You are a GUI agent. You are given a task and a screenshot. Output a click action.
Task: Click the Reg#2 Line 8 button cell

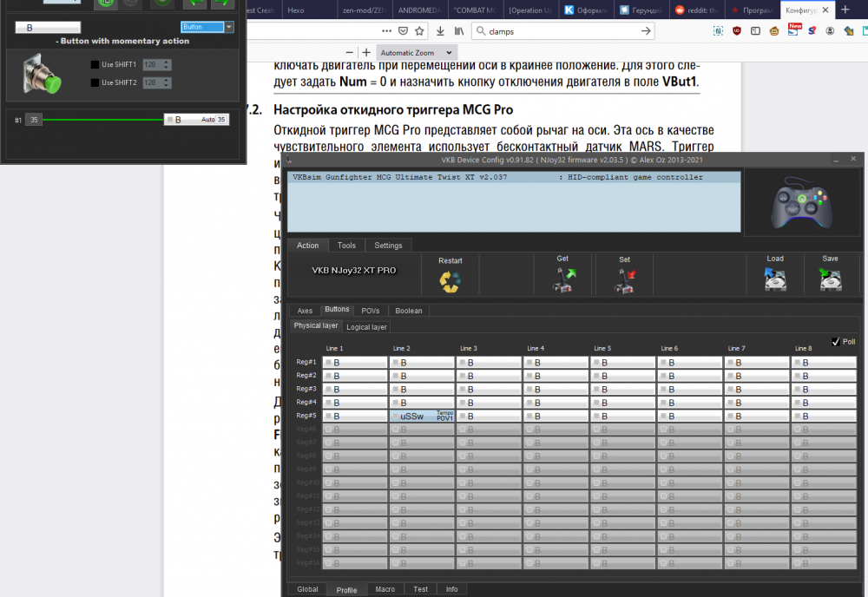tap(824, 376)
